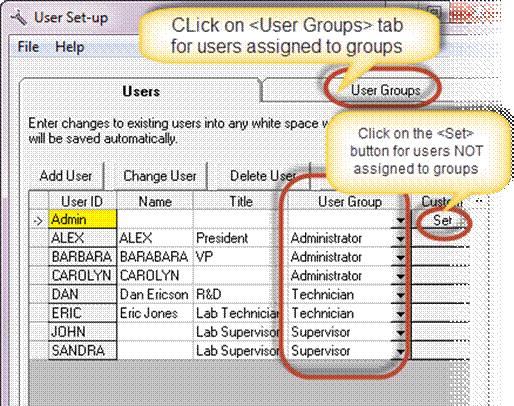Open DAN's Technician group dropdown

pos(400,295)
